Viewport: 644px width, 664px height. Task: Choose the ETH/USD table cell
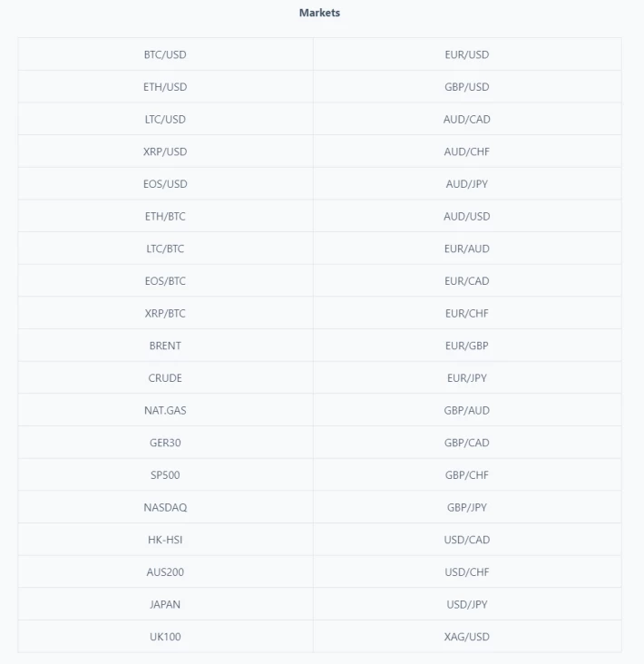point(165,87)
